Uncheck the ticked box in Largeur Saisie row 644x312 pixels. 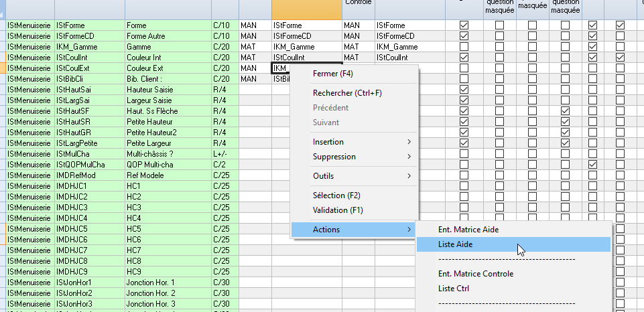click(x=464, y=100)
